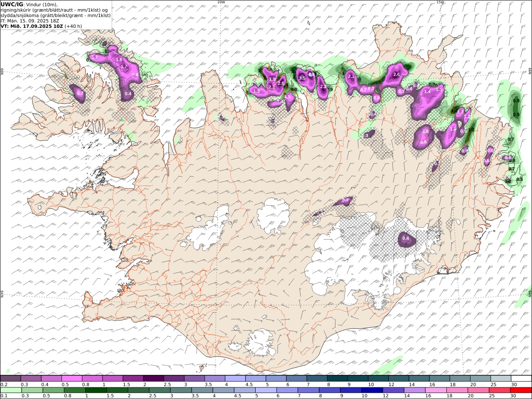Click the '2.2' value on the north coast
This screenshot has height=399, width=532.
tap(323, 86)
